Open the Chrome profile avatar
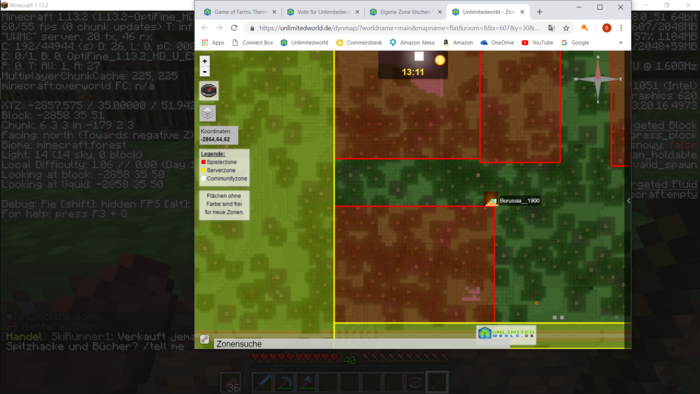 606,28
